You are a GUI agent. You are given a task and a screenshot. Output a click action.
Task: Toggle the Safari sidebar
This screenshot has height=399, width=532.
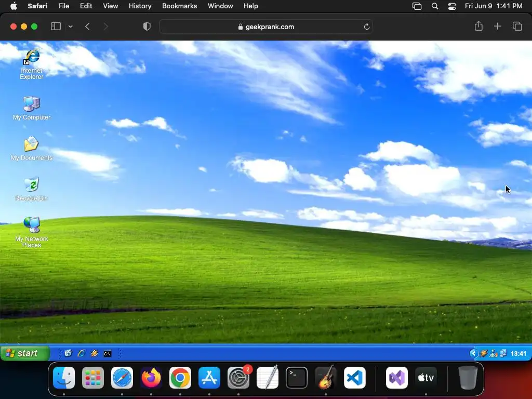tap(56, 26)
